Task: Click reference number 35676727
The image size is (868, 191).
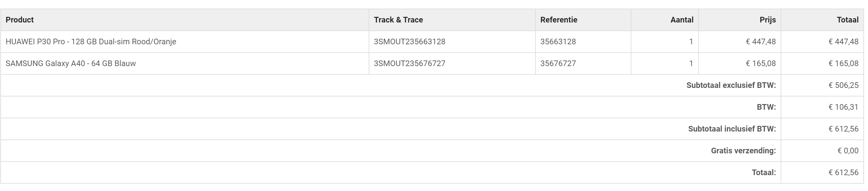Action: pyautogui.click(x=558, y=63)
